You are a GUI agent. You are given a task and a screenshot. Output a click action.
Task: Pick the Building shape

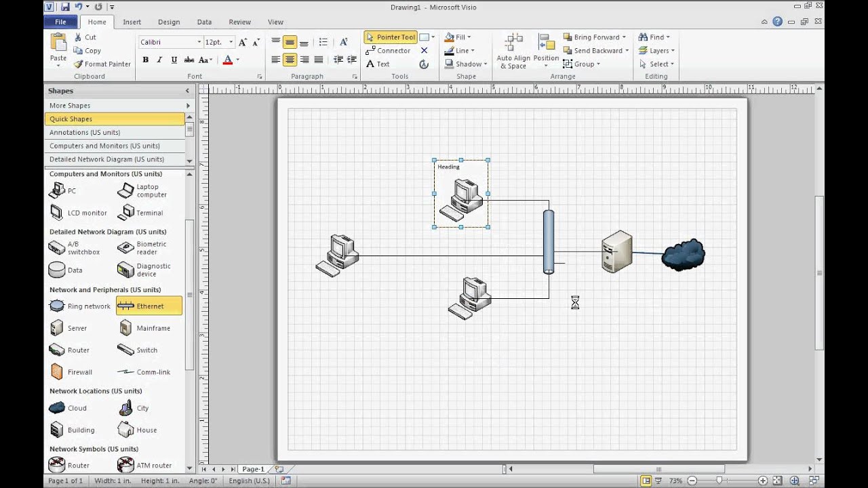coord(72,430)
